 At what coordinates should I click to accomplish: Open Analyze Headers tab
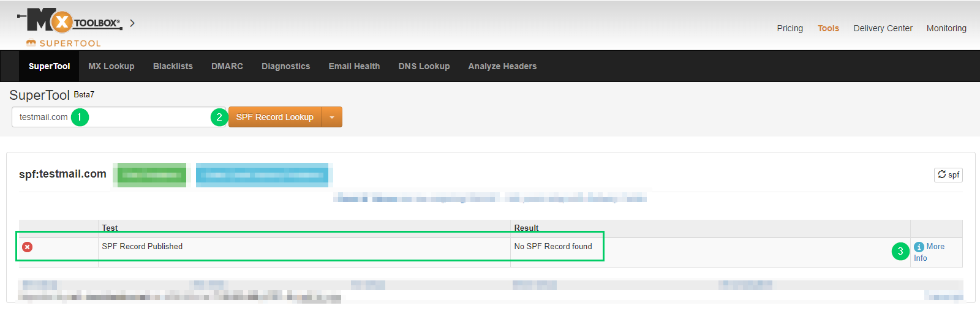502,66
